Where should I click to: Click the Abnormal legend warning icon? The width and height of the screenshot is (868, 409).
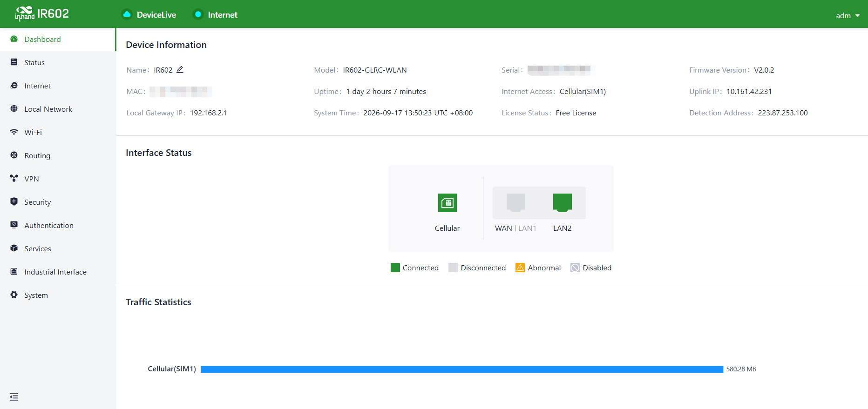pos(520,268)
